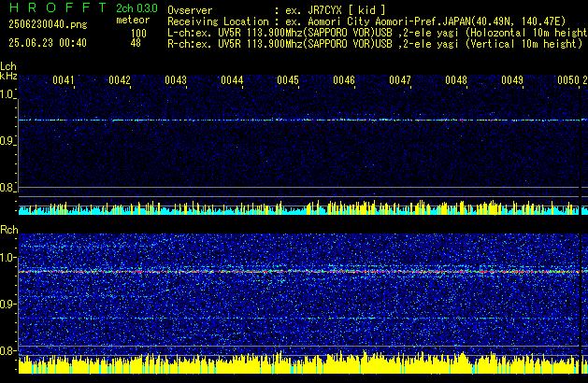This screenshot has height=383, width=588.
Task: Click the Rch channel label
Action: click(x=9, y=230)
